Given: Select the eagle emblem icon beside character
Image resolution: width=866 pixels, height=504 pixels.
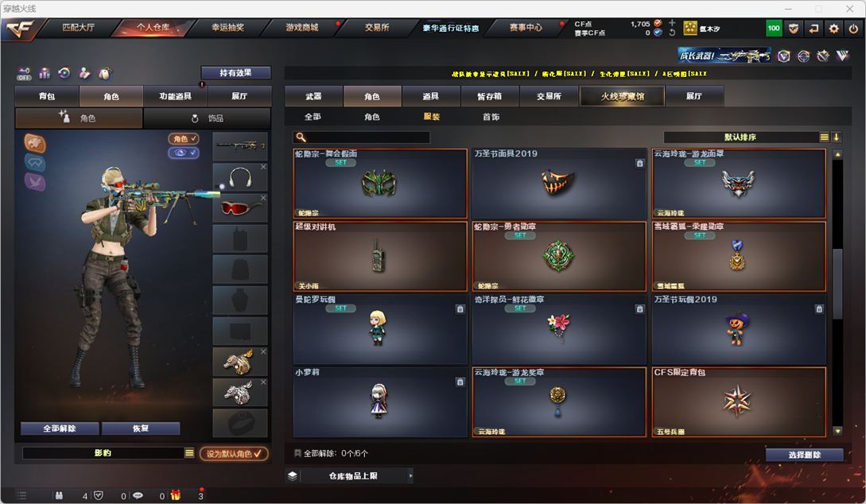Looking at the screenshot, I should point(35,143).
